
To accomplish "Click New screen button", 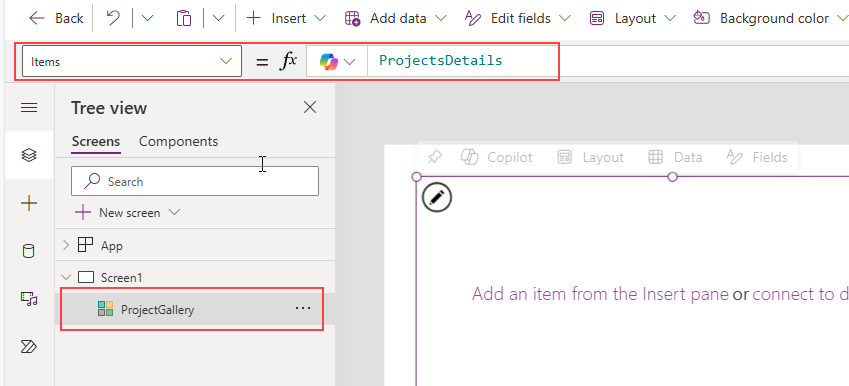I will (x=127, y=213).
